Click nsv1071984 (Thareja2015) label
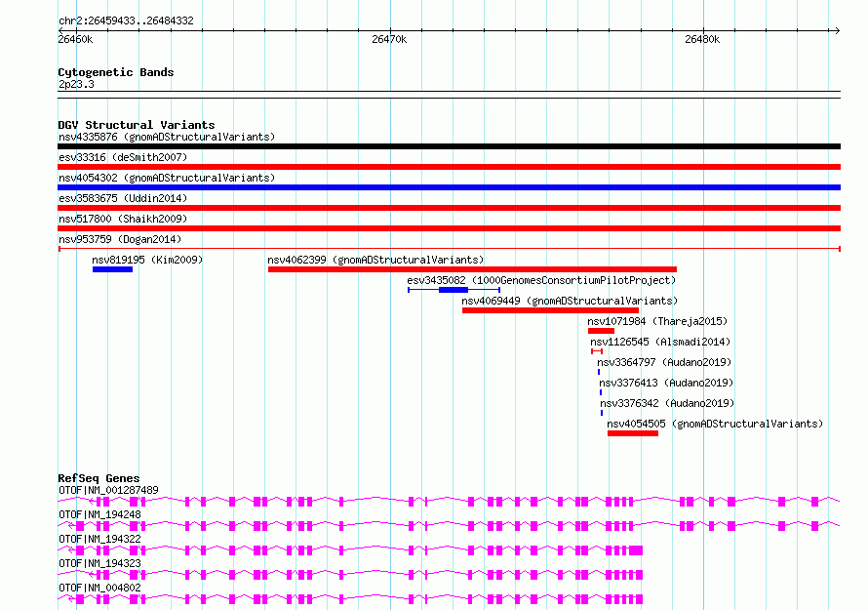 tap(657, 321)
